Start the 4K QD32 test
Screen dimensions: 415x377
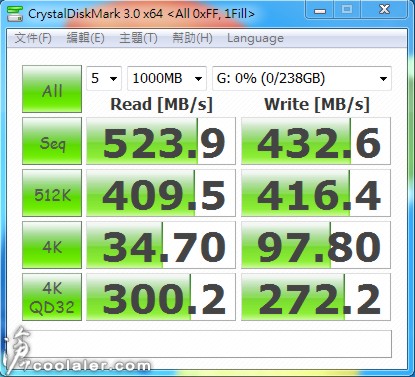[52, 297]
